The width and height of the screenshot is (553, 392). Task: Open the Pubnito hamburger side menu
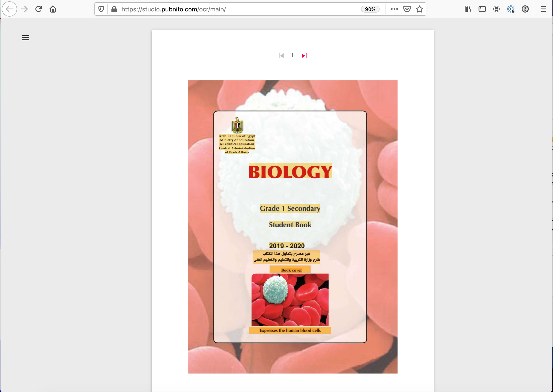tap(26, 38)
